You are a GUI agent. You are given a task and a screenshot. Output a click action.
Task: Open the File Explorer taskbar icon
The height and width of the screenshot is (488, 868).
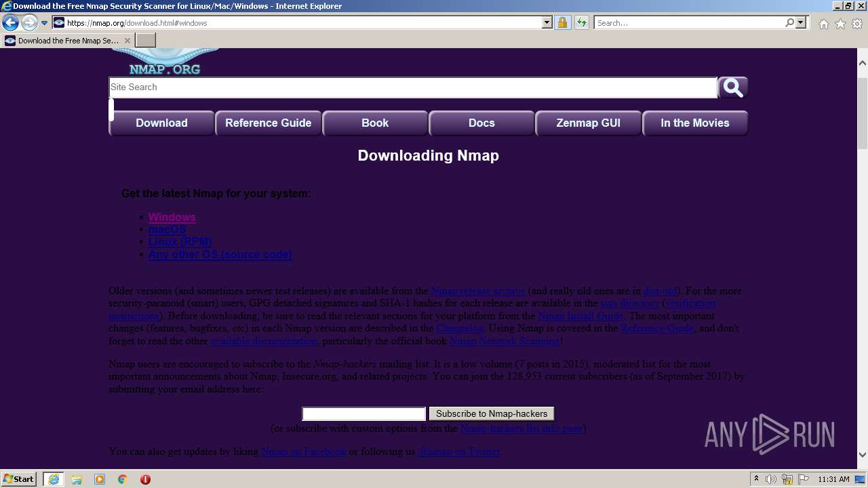(x=77, y=479)
